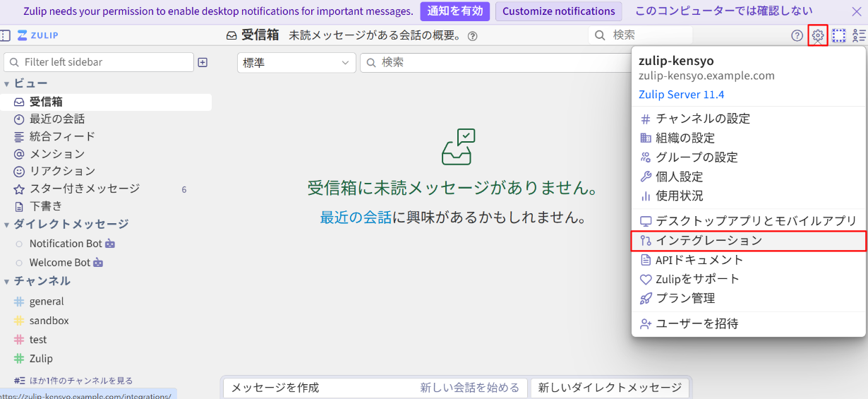Select APIドキュメント menu item
868x399 pixels.
pos(749,260)
